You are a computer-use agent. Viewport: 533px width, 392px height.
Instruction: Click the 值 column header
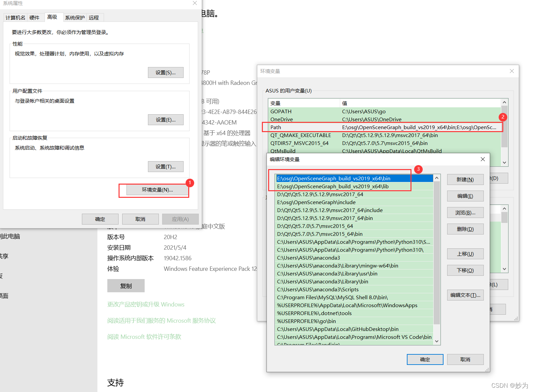pos(420,103)
